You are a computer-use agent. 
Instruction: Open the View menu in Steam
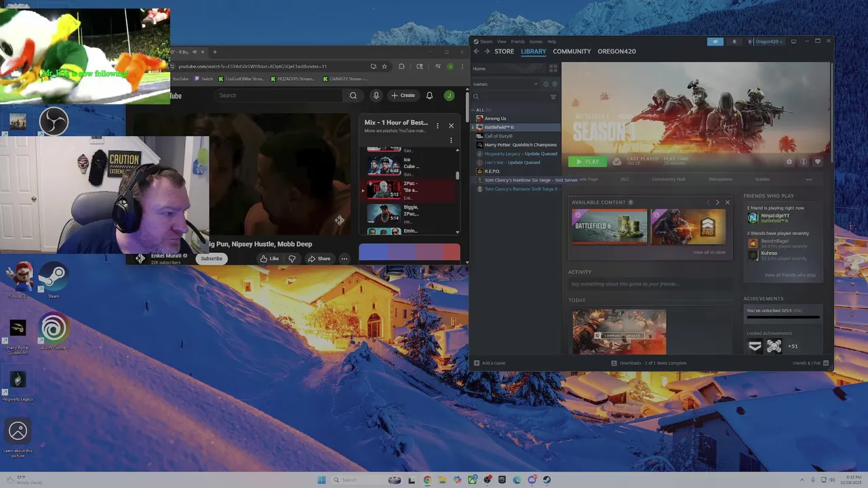pos(503,41)
